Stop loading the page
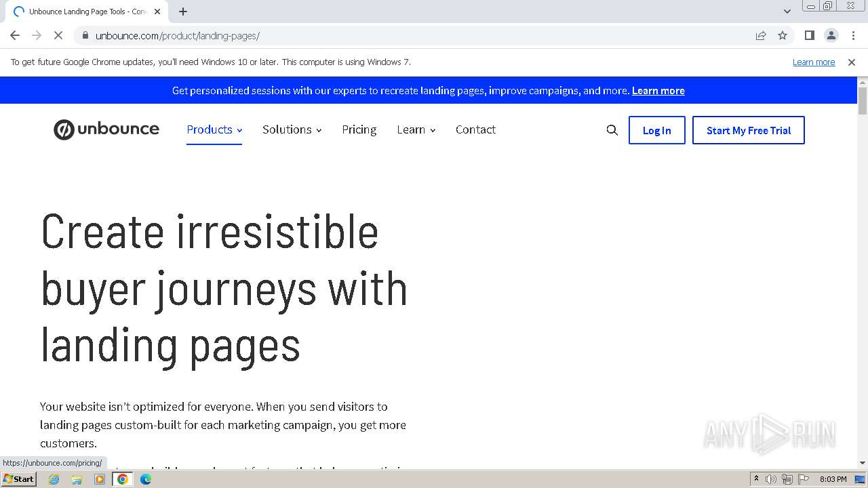 point(58,35)
